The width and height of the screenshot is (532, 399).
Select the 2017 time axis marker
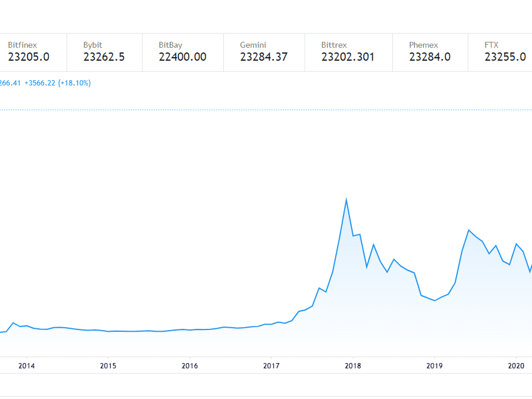[x=271, y=366]
